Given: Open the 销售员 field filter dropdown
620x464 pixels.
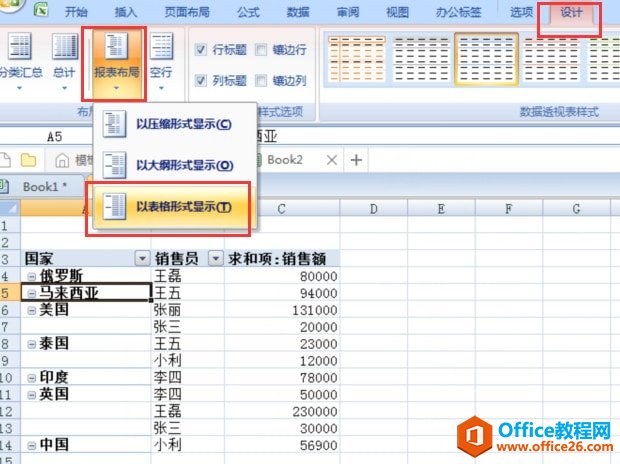Looking at the screenshot, I should pos(216,259).
